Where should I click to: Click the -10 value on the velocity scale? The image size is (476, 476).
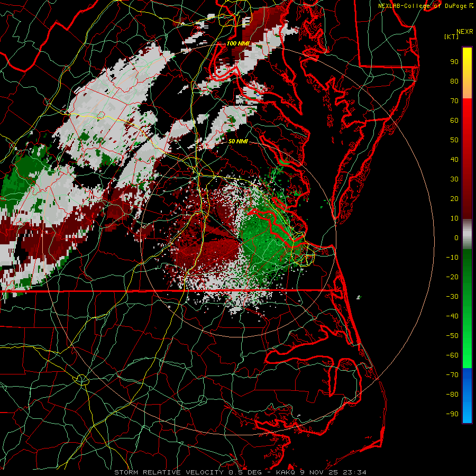click(452, 258)
